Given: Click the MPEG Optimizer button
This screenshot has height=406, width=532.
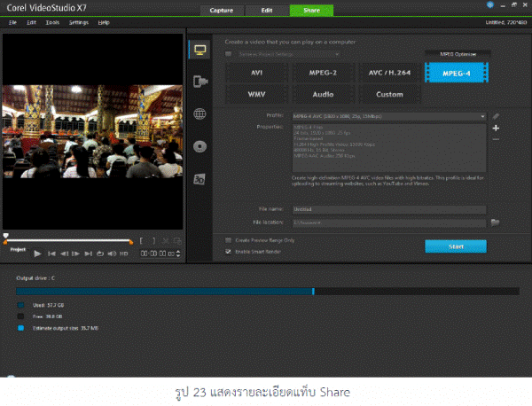Looking at the screenshot, I should click(x=458, y=54).
